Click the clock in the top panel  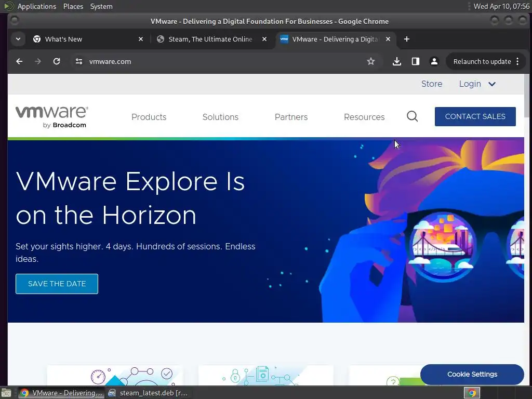501,6
